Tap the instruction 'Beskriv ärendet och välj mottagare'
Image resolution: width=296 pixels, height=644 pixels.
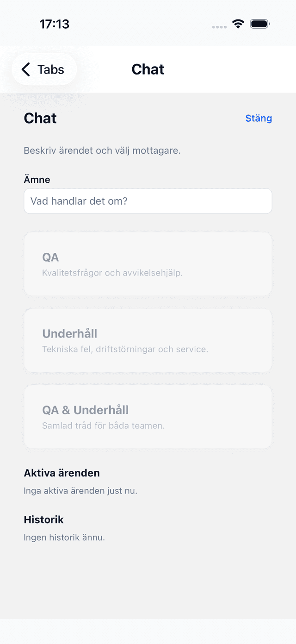(x=103, y=150)
